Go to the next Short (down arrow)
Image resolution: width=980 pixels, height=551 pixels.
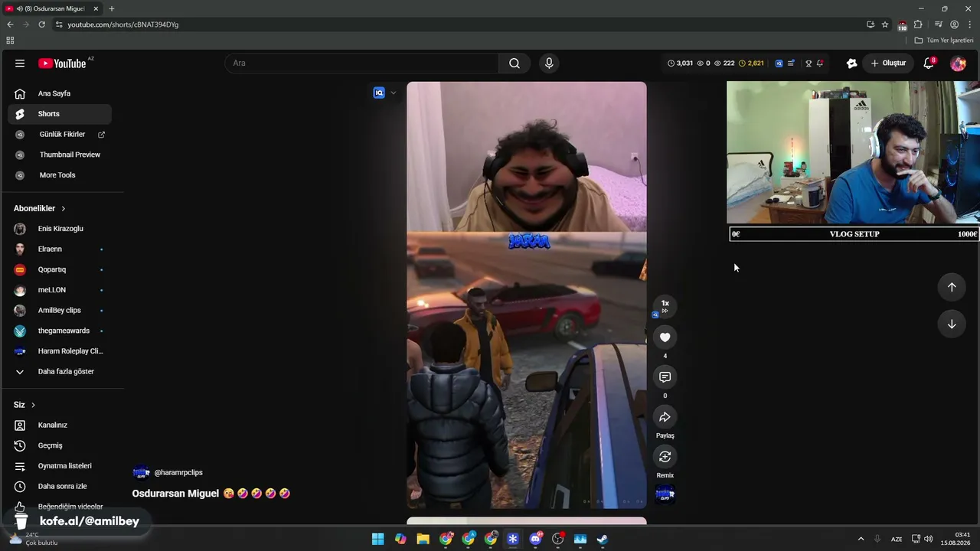[x=952, y=324]
